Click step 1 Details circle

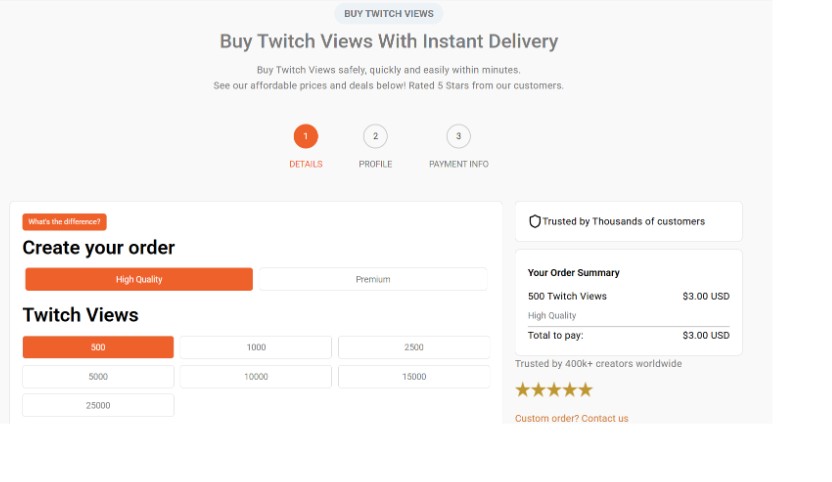[305, 136]
